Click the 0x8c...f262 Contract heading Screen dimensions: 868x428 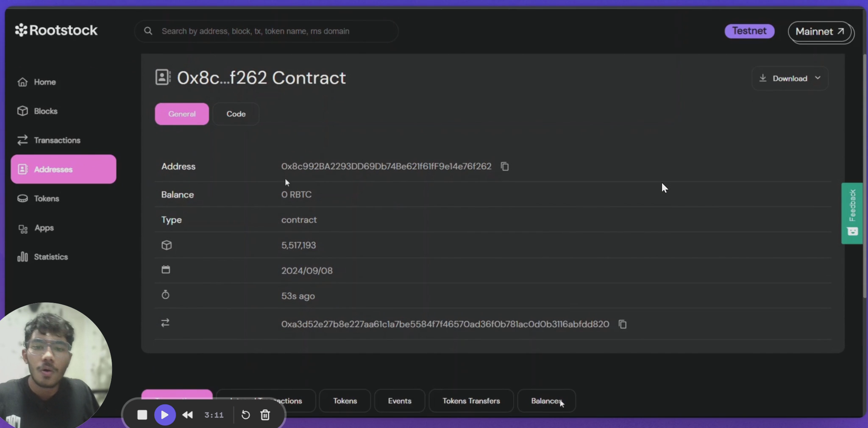pos(261,78)
